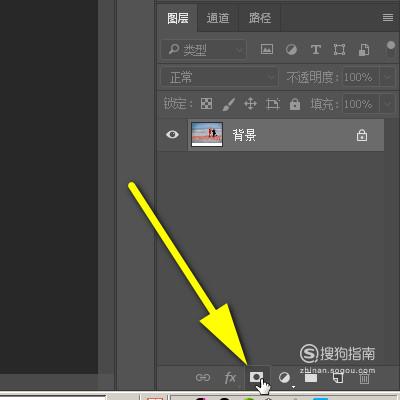Lock artboard nesting icon
Viewport: 400px width, 400px height.
273,104
